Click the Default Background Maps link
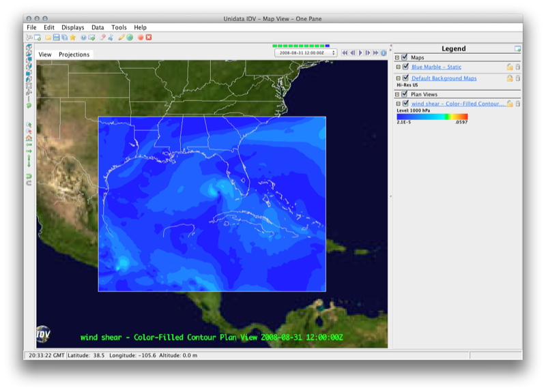The width and height of the screenshot is (546, 392). 444,78
